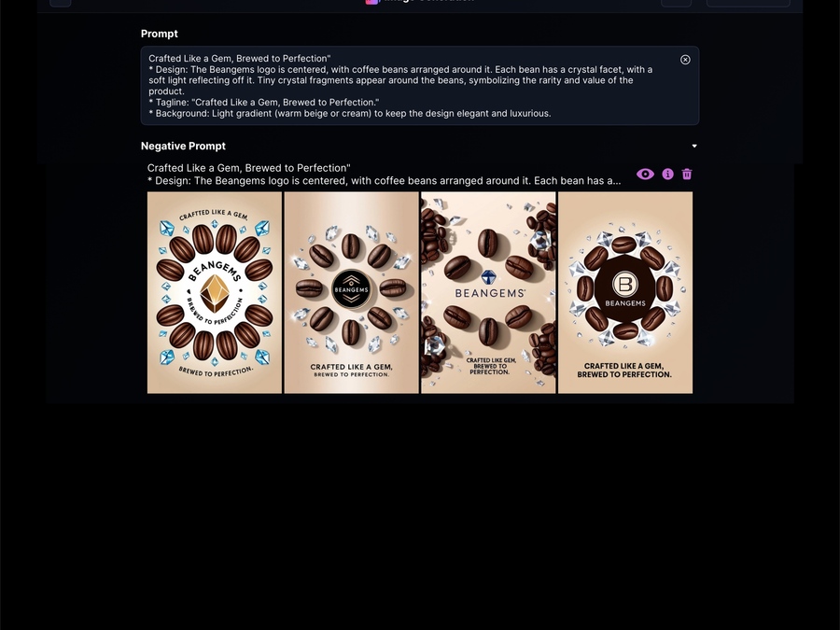Click the truncated prompt caption above results
This screenshot has width=840, height=630.
pos(385,175)
